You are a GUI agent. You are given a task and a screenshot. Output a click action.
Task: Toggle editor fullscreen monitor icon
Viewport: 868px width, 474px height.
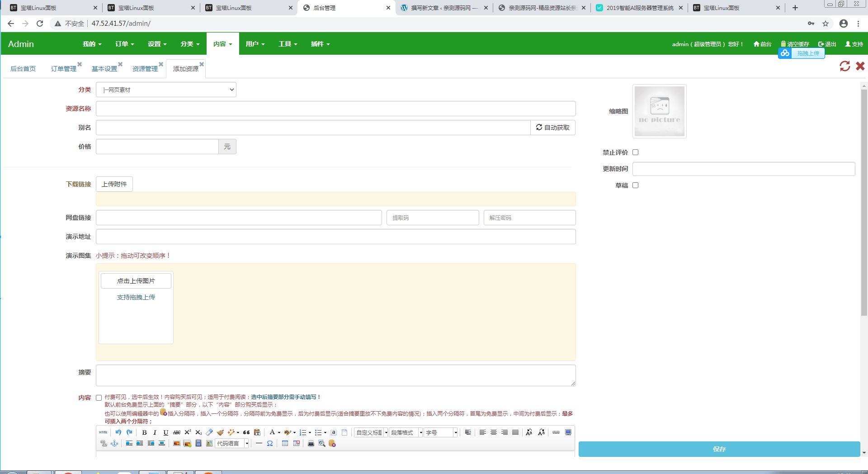568,432
